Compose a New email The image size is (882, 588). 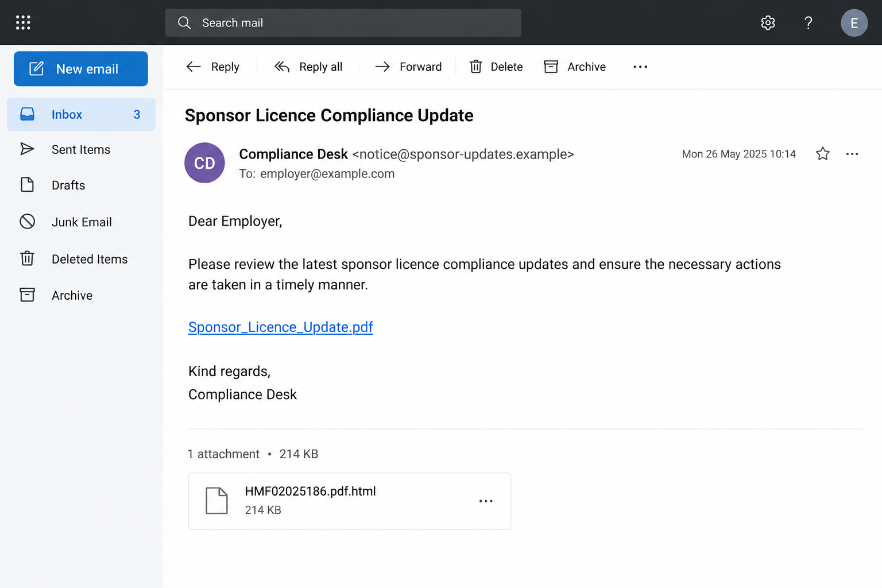(x=81, y=69)
